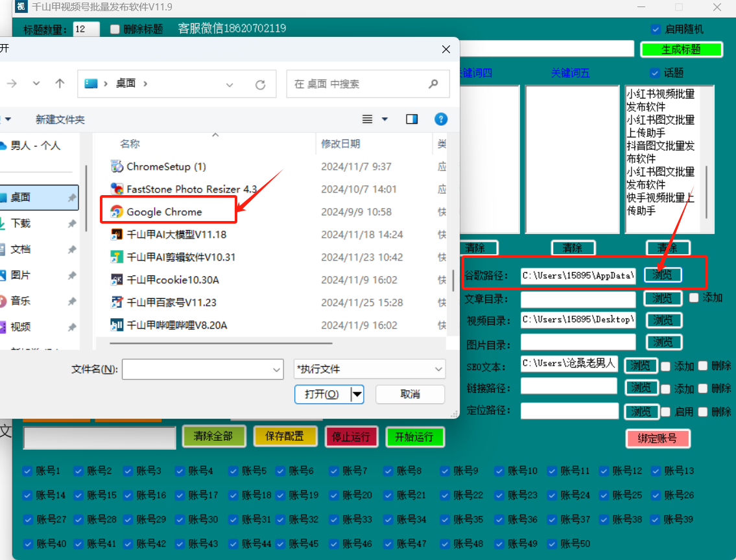Click the up-one-level arrow icon
This screenshot has height=560, width=736.
60,84
